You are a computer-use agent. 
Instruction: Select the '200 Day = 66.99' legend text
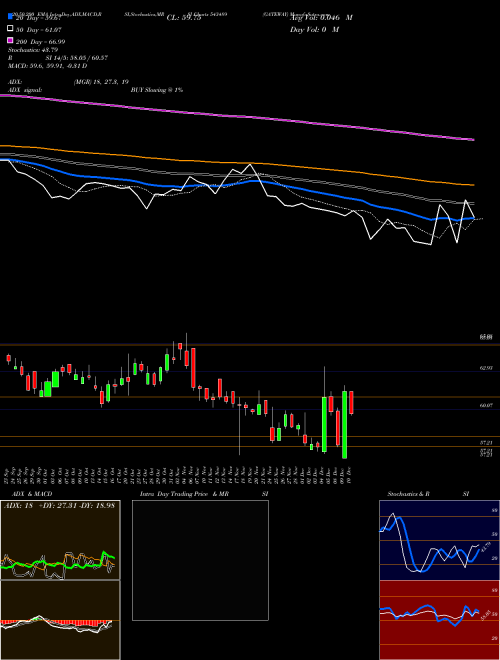[40, 42]
